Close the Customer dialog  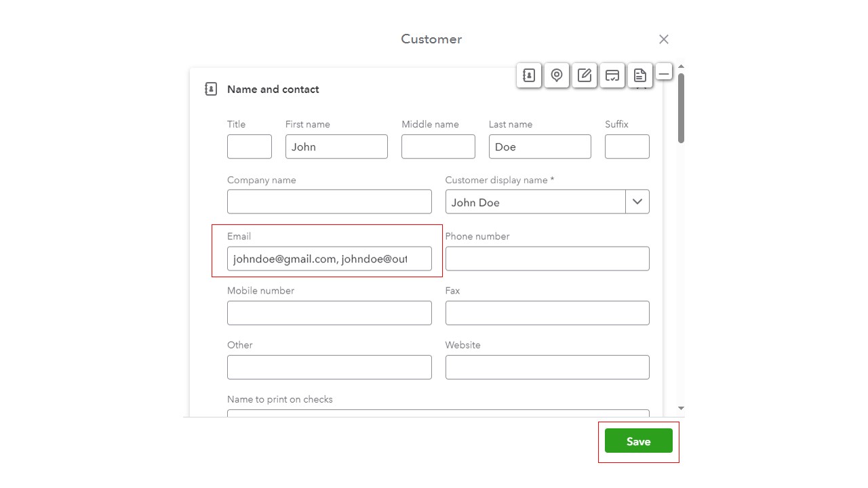[x=664, y=39]
